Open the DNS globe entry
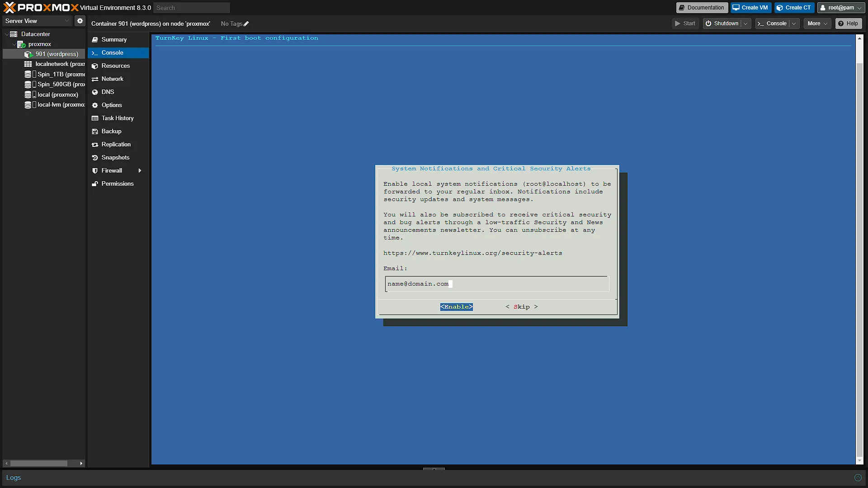This screenshot has height=488, width=868. [118, 92]
